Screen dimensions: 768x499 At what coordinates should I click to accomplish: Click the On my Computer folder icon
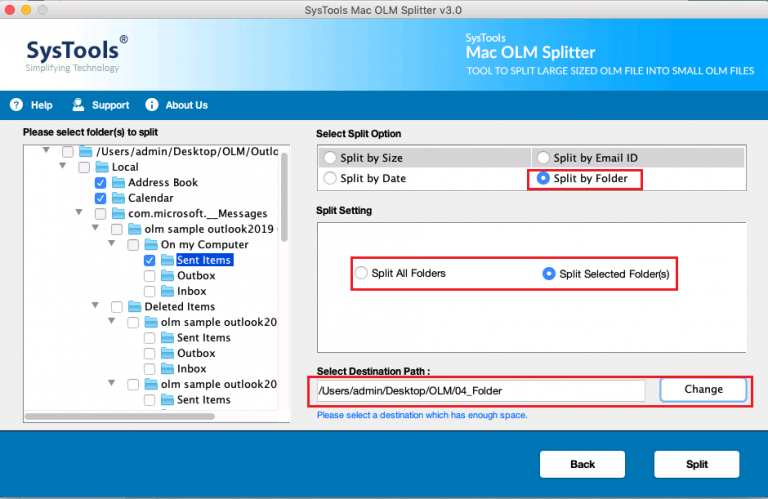pos(151,244)
